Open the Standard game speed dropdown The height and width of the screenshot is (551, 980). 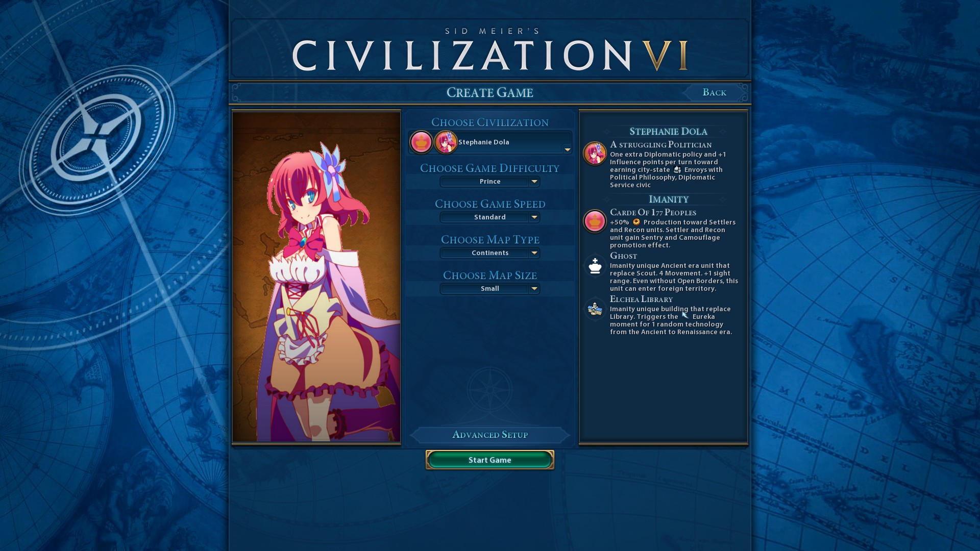coord(490,217)
